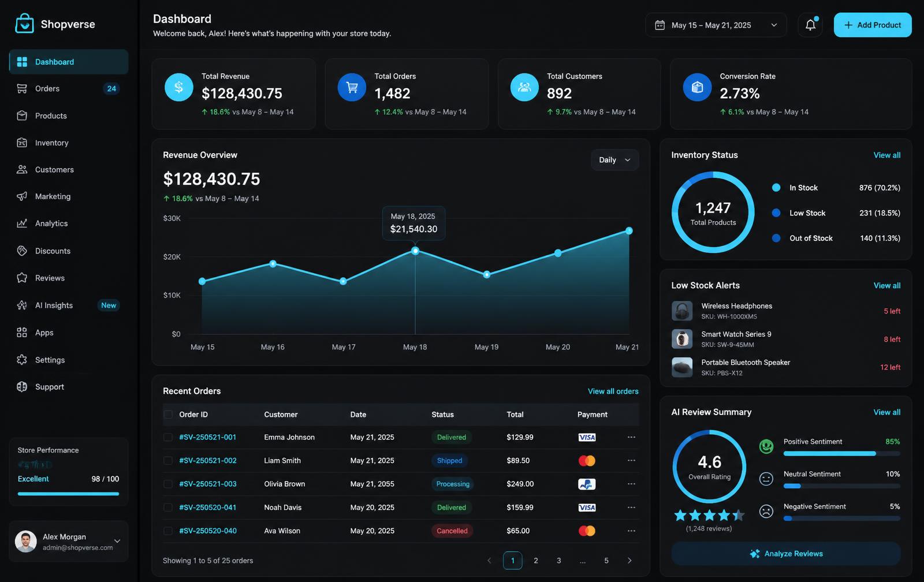This screenshot has height=582, width=924.
Task: Click the calendar icon in date picker
Action: (660, 25)
